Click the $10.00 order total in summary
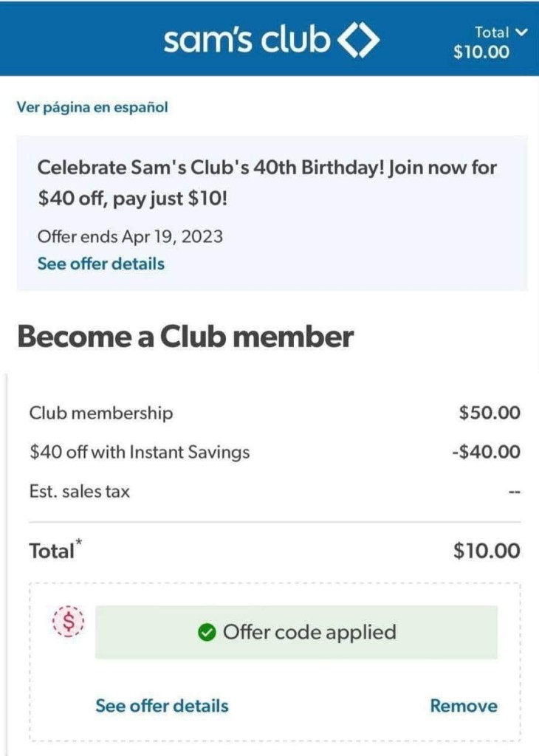This screenshot has height=756, width=539. 487,551
